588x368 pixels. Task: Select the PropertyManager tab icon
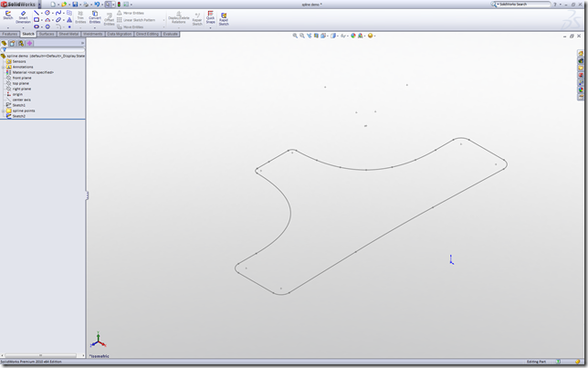[x=13, y=44]
